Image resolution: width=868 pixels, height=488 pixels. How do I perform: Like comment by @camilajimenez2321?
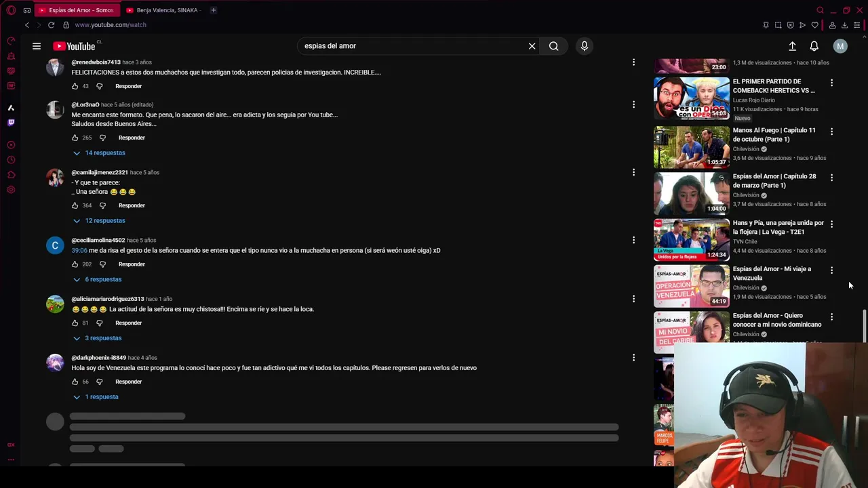click(75, 205)
